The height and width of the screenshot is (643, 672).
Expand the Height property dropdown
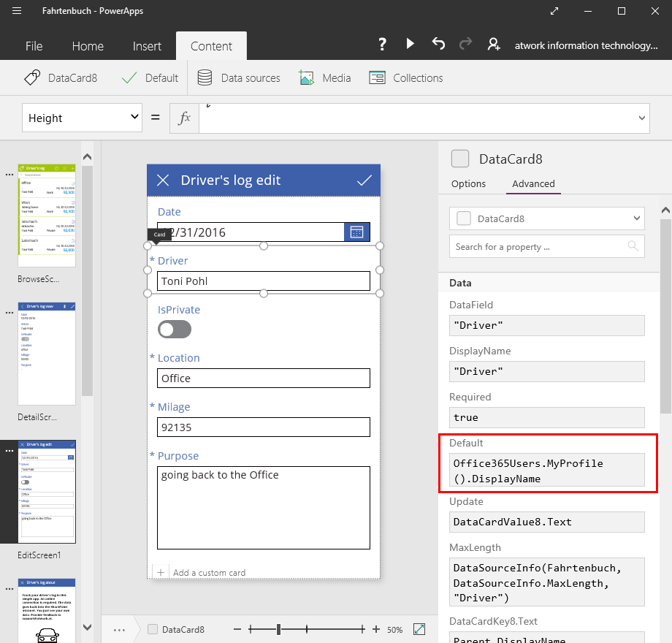(x=134, y=117)
